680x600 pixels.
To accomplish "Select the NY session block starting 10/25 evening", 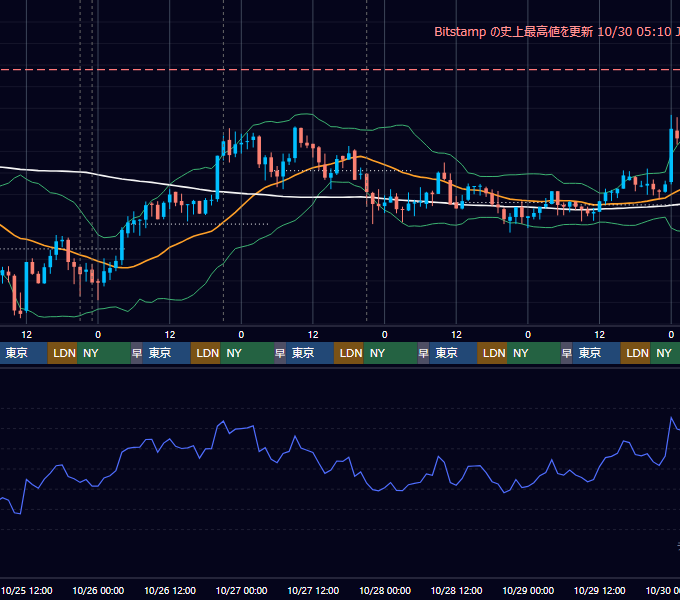I will pyautogui.click(x=104, y=353).
